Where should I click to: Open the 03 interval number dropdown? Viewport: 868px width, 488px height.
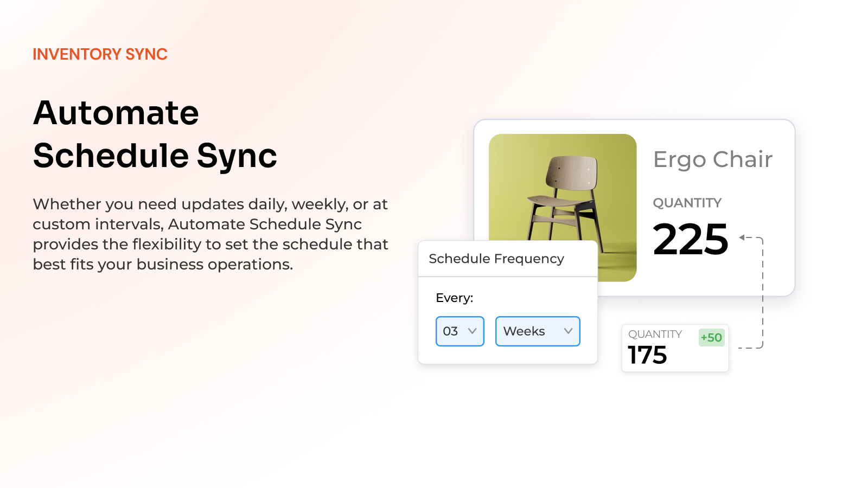tap(459, 331)
